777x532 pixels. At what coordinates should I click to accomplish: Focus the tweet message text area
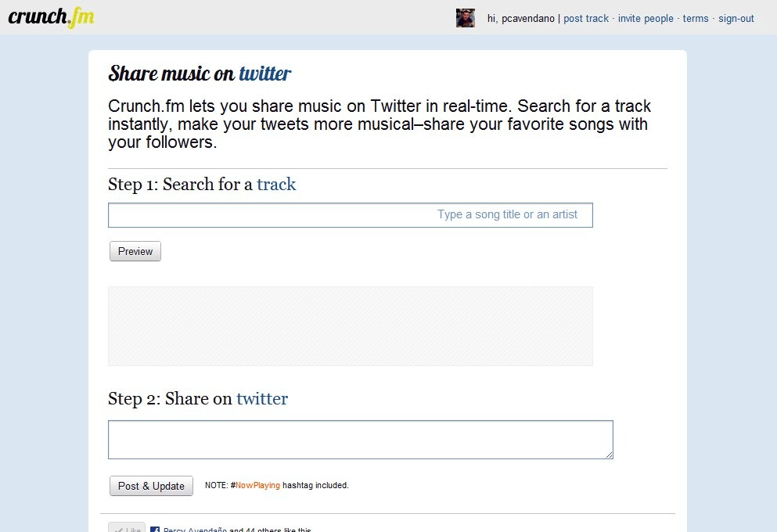(360, 440)
